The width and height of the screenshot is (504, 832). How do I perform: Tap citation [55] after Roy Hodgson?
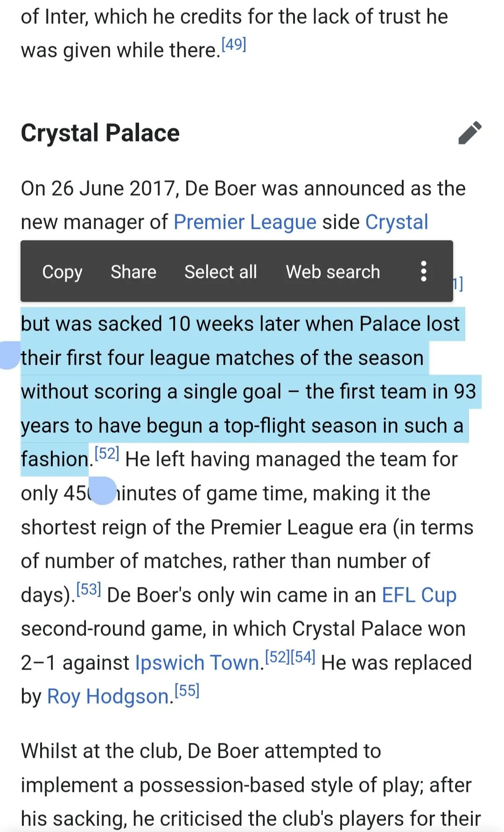click(x=187, y=691)
